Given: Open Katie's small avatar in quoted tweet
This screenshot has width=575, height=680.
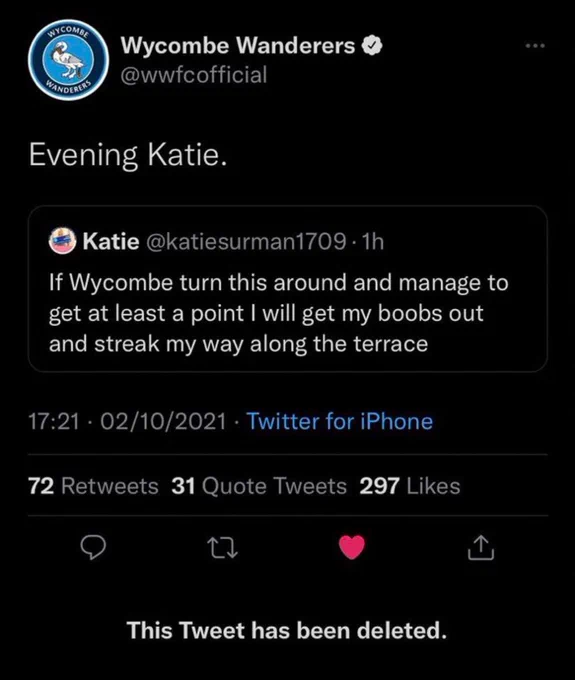Looking at the screenshot, I should (63, 241).
